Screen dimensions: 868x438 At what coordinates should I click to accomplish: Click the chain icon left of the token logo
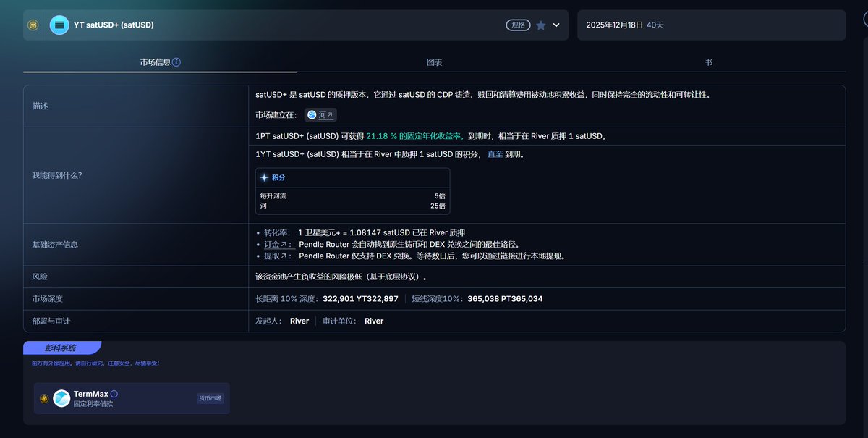point(33,25)
